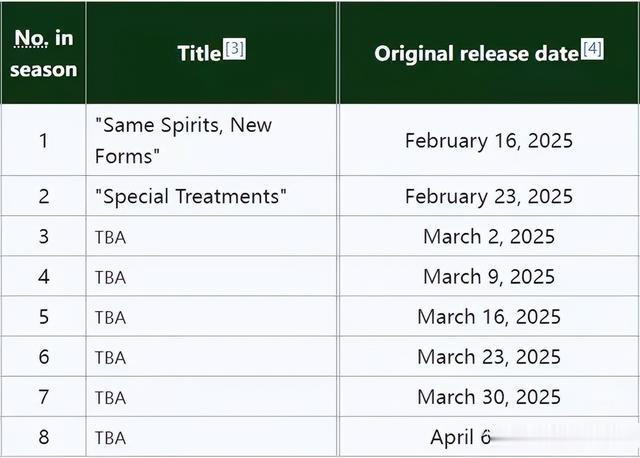Click the March 2, 2025 date cell

[x=489, y=236]
